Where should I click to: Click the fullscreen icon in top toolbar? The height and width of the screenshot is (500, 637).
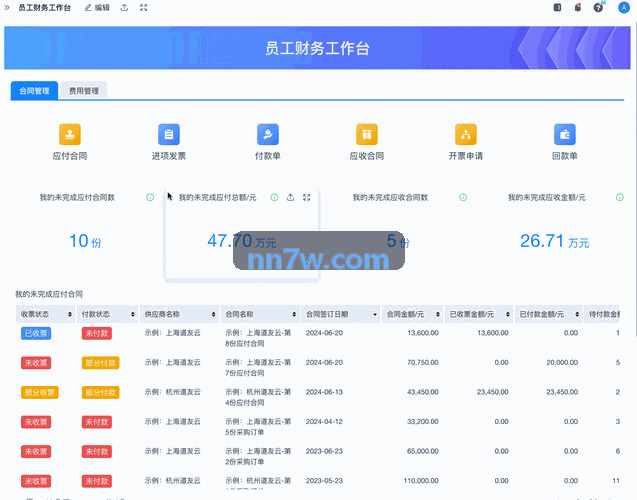point(143,8)
